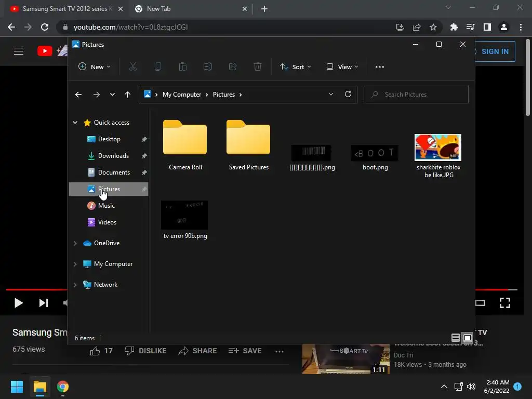Viewport: 532px width, 399px height.
Task: Click the SIGN IN button
Action: [495, 51]
